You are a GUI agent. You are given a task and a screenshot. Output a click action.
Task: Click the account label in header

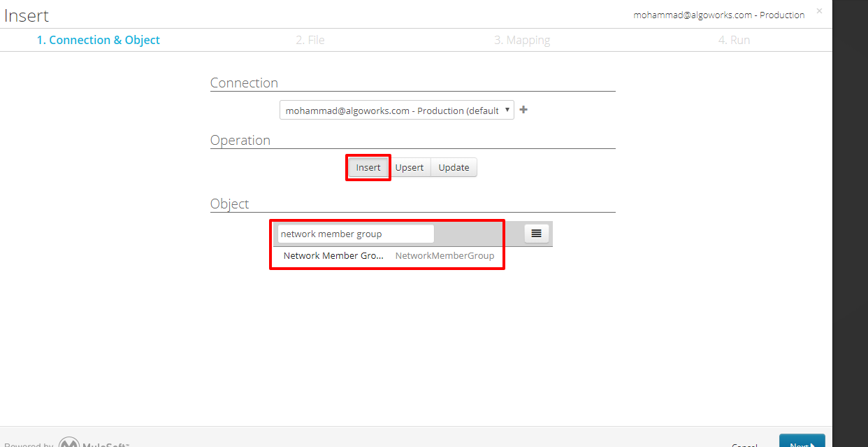pos(718,15)
